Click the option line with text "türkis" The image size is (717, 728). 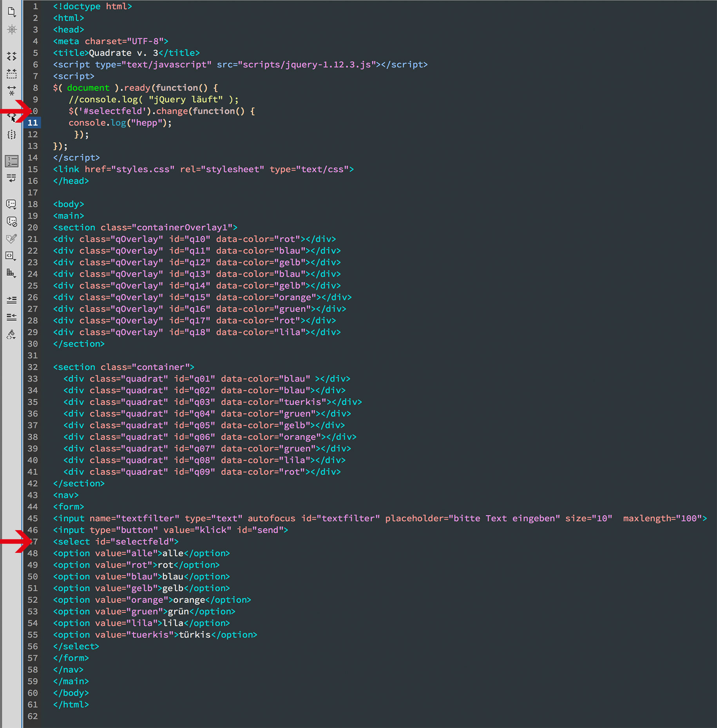(155, 635)
